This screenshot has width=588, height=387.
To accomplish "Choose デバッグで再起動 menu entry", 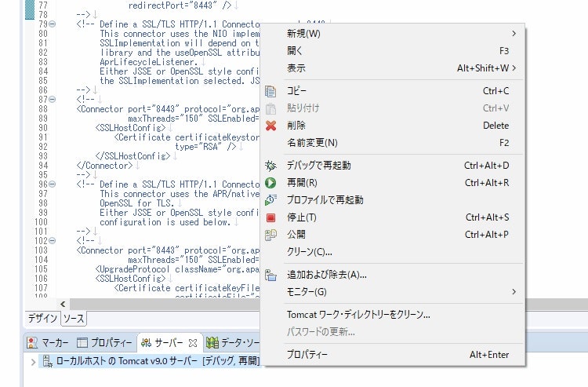I will point(394,166).
